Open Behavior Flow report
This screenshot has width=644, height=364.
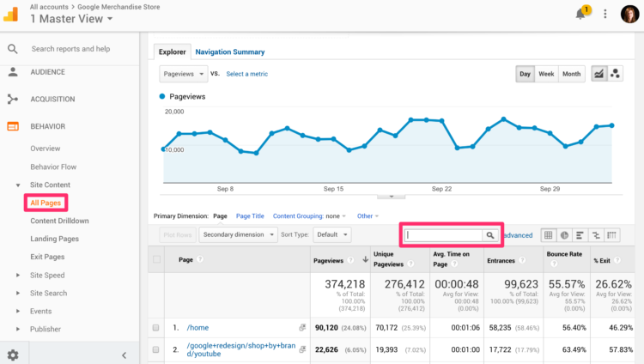[x=53, y=167]
